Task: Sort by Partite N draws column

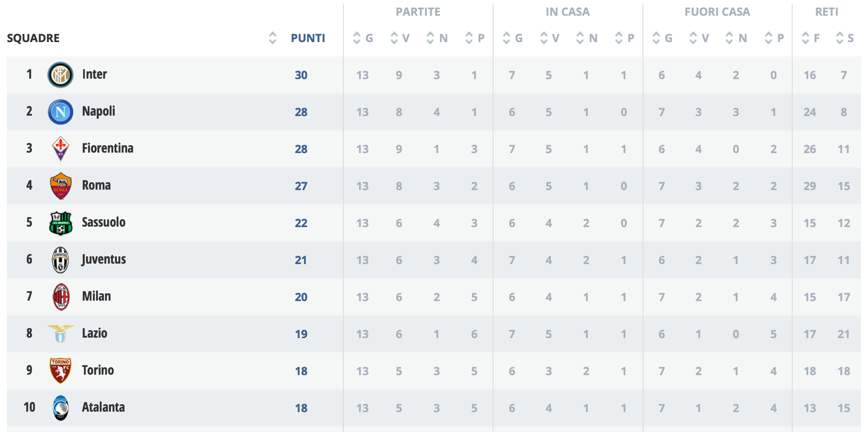Action: point(430,38)
